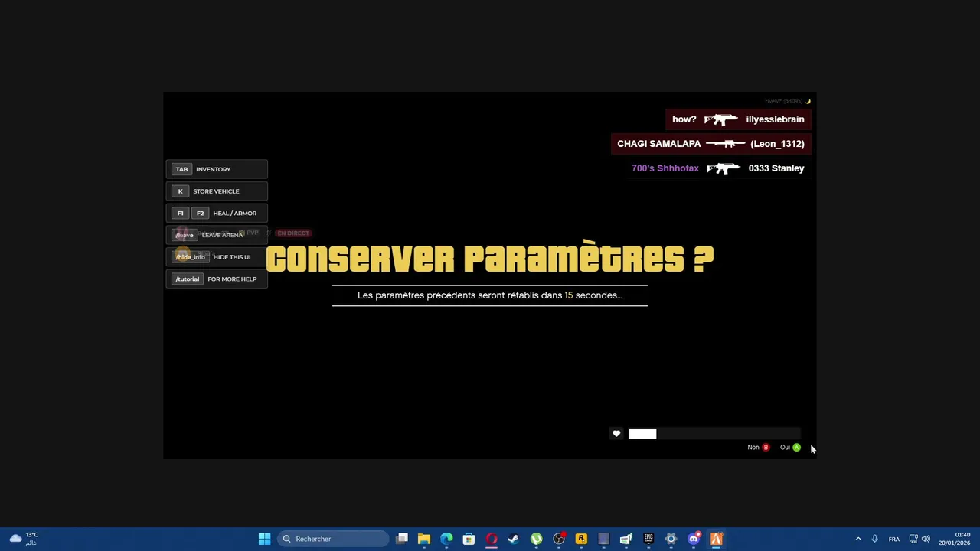Click '(Leon_1312)' in the kill feed
The height and width of the screenshot is (551, 980).
[x=777, y=144]
